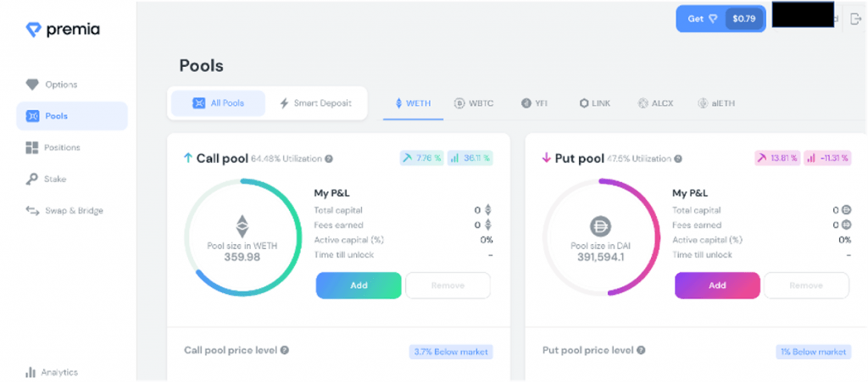Add liquidity to the Call pool
868x383 pixels.
tap(359, 286)
